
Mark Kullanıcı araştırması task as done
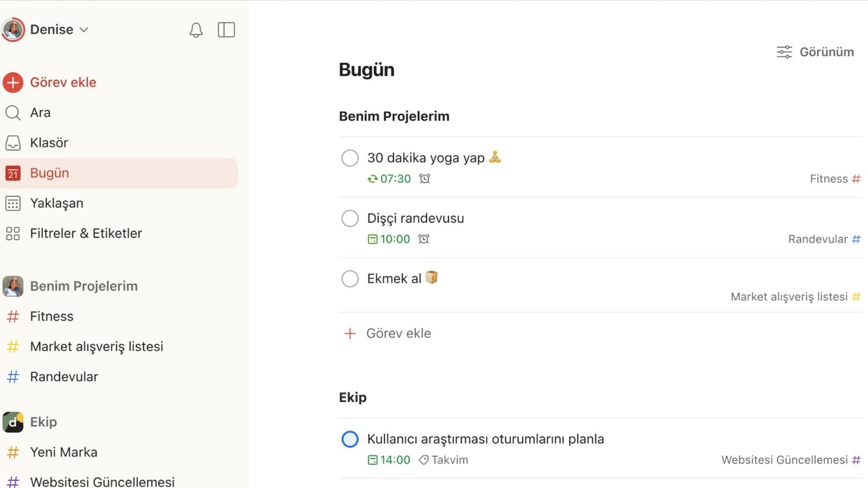350,439
